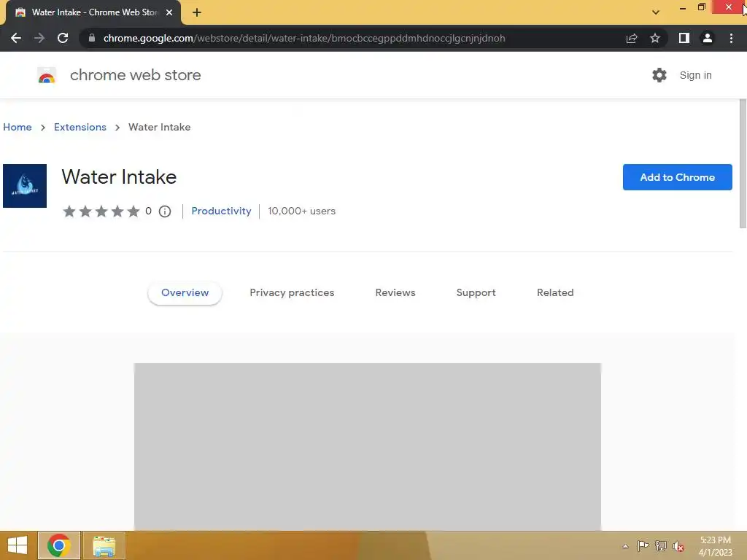Screen dimensions: 747x560
Task: Open File Explorer from the taskbar
Action: point(104,545)
